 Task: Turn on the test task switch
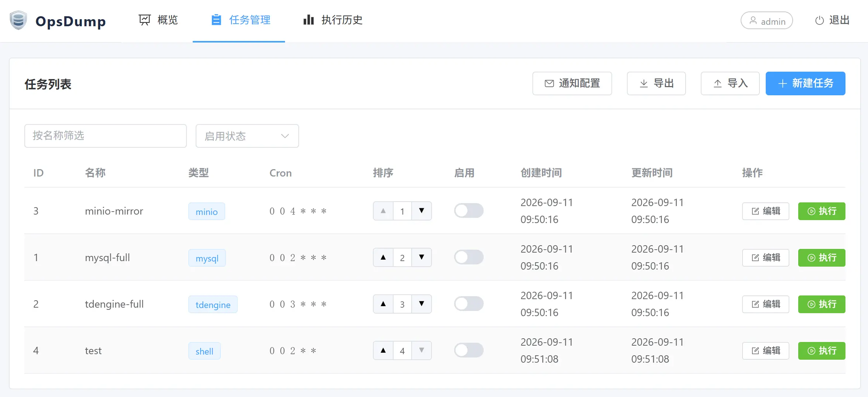469,350
